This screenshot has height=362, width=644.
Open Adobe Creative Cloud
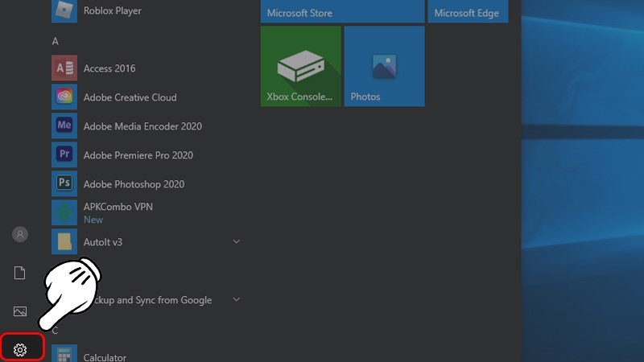[129, 97]
